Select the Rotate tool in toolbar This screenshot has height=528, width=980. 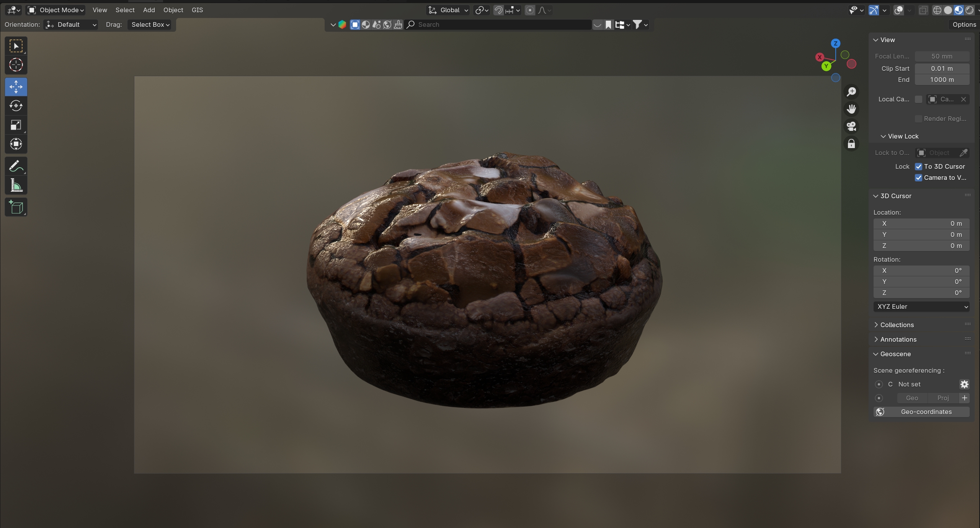[16, 106]
